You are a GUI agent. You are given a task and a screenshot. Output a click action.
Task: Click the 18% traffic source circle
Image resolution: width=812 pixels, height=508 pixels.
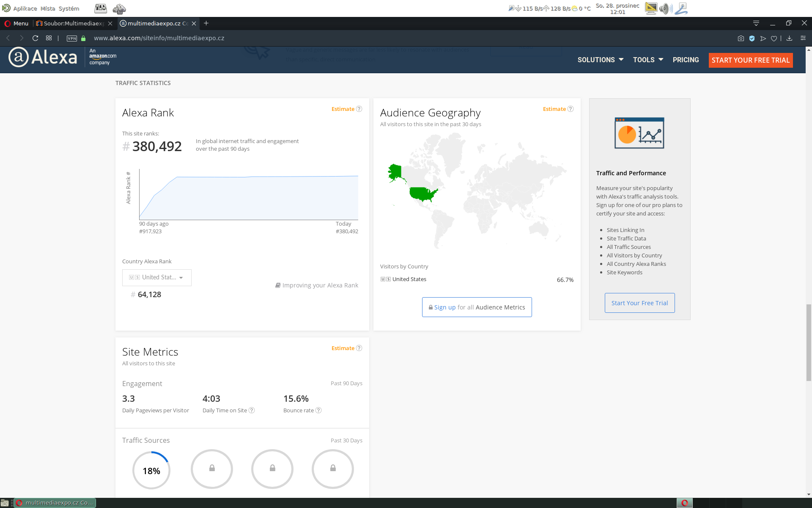tap(151, 470)
